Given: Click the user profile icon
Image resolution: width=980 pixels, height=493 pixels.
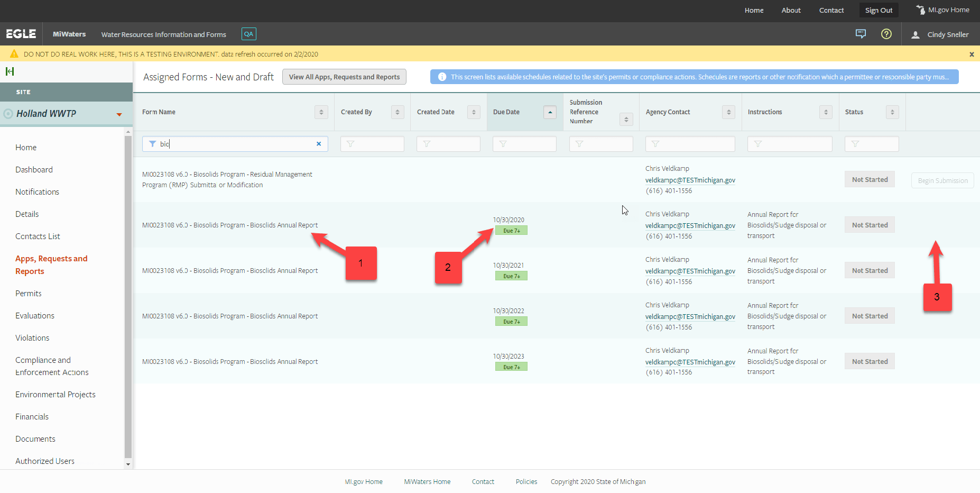Looking at the screenshot, I should [x=916, y=34].
